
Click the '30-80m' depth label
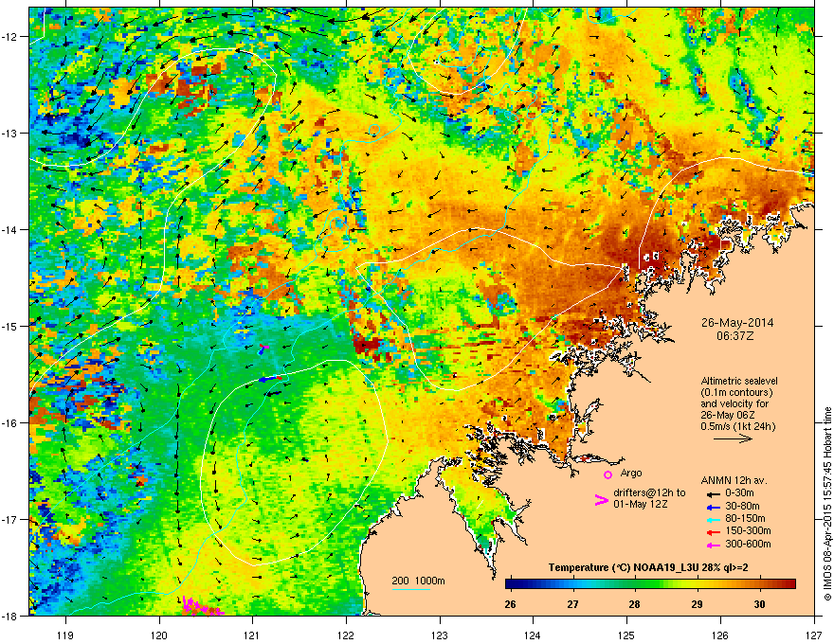click(742, 507)
